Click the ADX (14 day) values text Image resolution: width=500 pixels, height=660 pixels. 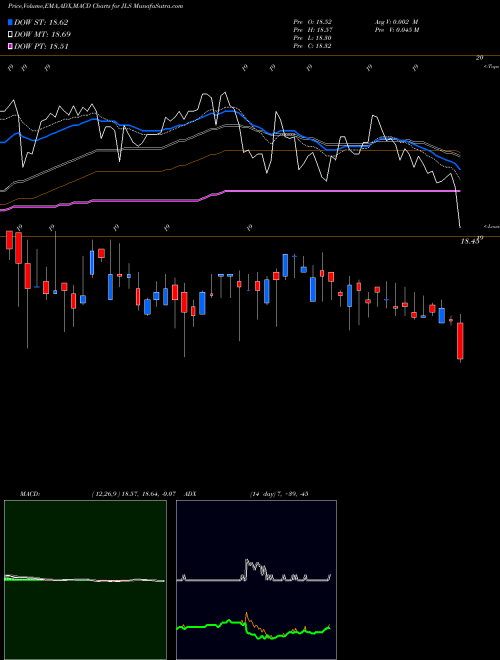(279, 493)
